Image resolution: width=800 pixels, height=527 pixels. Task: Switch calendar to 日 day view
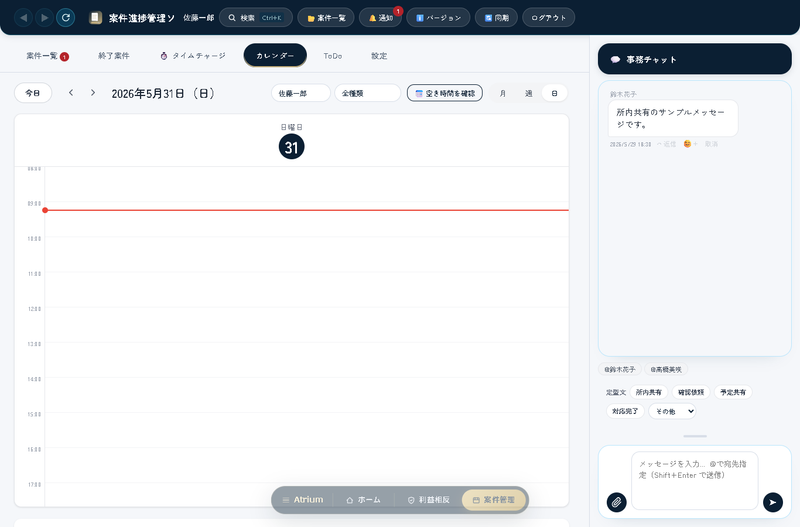pos(554,93)
